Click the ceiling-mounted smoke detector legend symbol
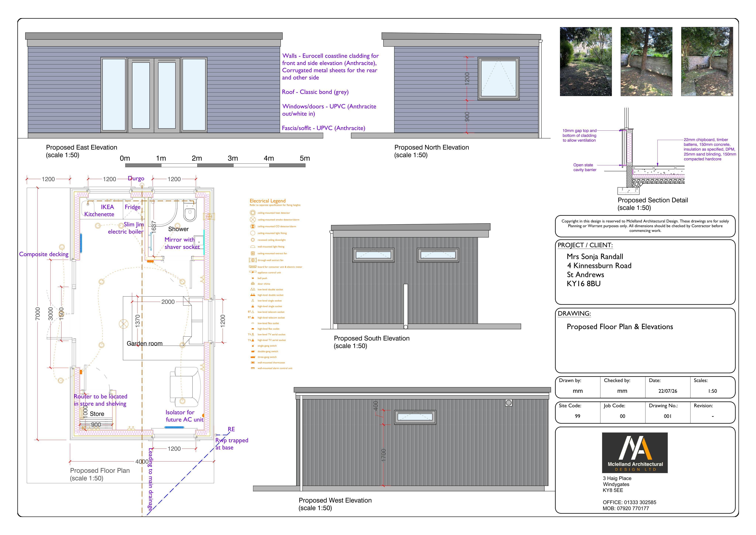Viewport: 756px width, 535px height. 252,219
